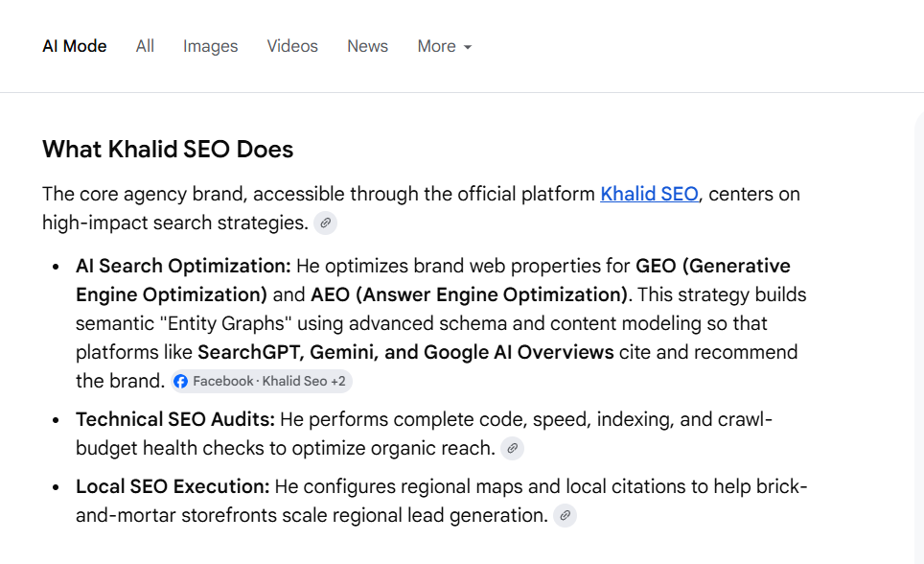Image resolution: width=924 pixels, height=564 pixels.
Task: Click source link icon after 'regional lead generation'
Action: tap(565, 516)
